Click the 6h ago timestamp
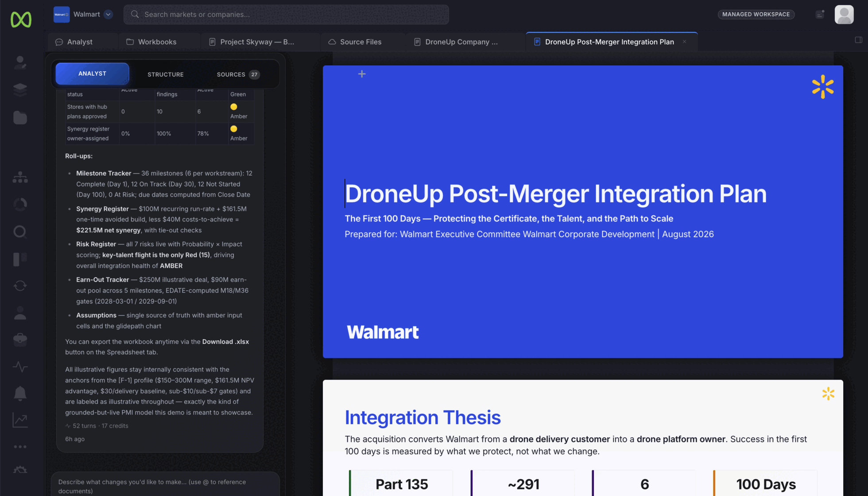868x496 pixels. tap(75, 439)
